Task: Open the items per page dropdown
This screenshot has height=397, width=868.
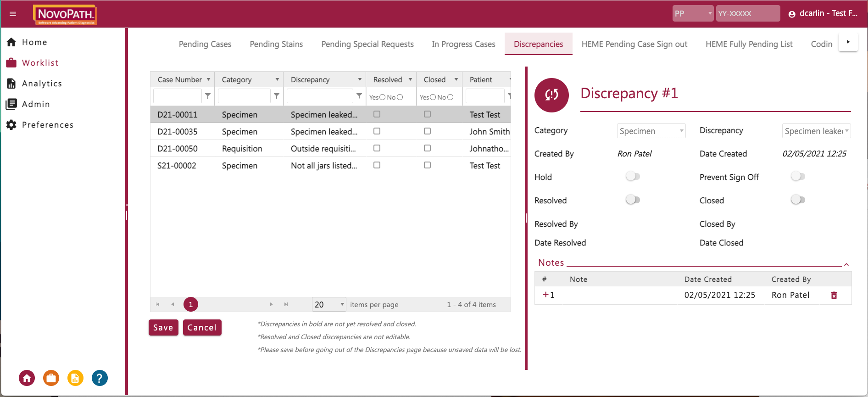Action: pyautogui.click(x=329, y=304)
